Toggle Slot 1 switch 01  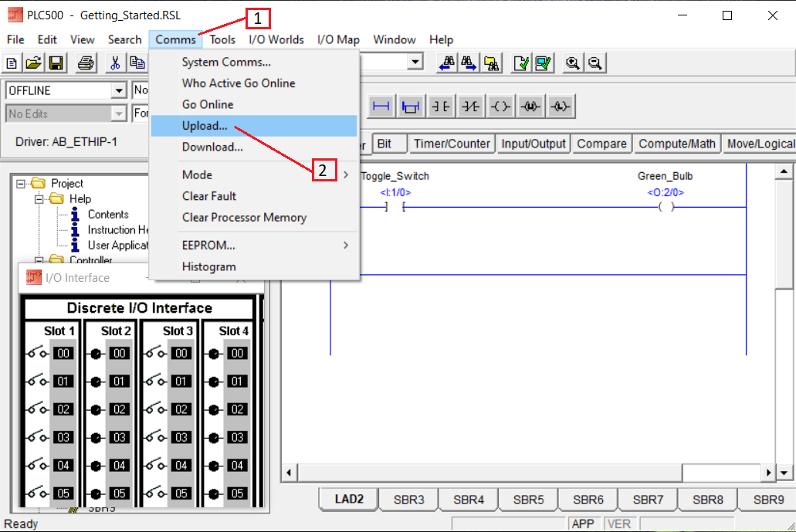[38, 381]
